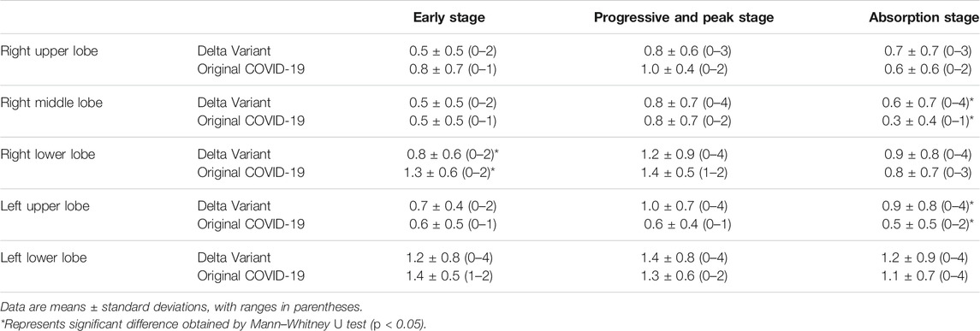Screen dimensions: 980x331
Task: Click Delta Variant under Right upper lobe
Action: 234,51
